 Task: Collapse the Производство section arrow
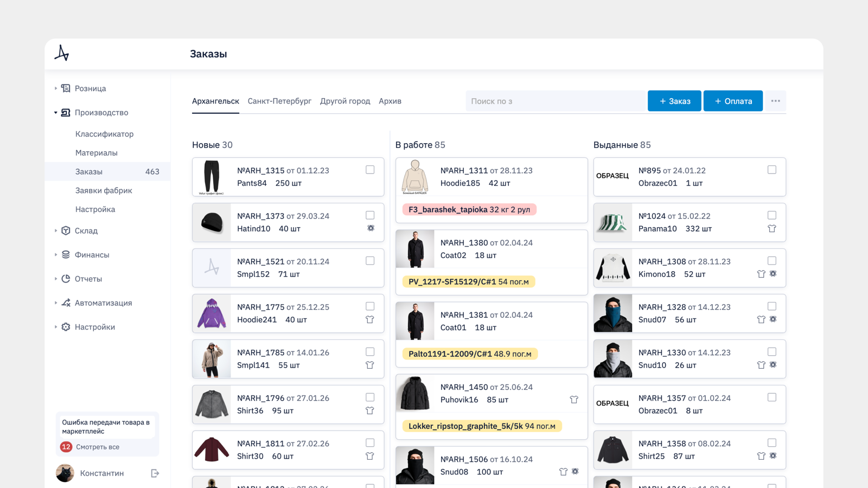[x=55, y=113]
